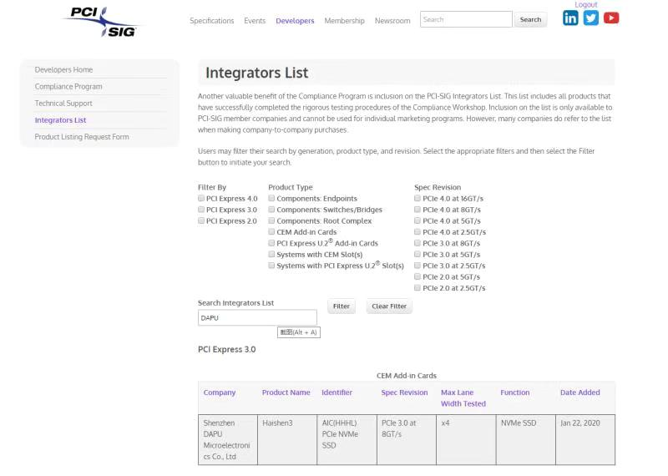Tick Components: Switches/Bridges checkbox
The width and height of the screenshot is (668, 476).
pos(271,209)
